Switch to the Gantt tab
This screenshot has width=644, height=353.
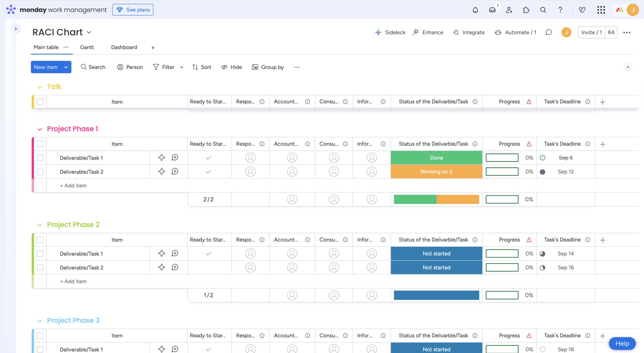pyautogui.click(x=87, y=47)
